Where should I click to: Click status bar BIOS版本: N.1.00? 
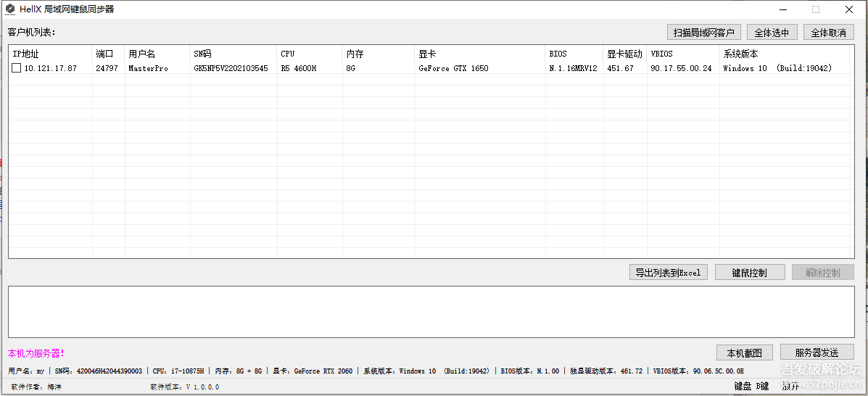tap(530, 371)
